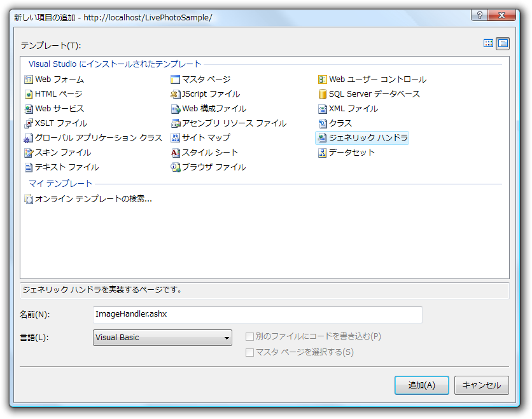Select the ブラウザ ファイル template icon
This screenshot has width=532, height=419.
176,167
